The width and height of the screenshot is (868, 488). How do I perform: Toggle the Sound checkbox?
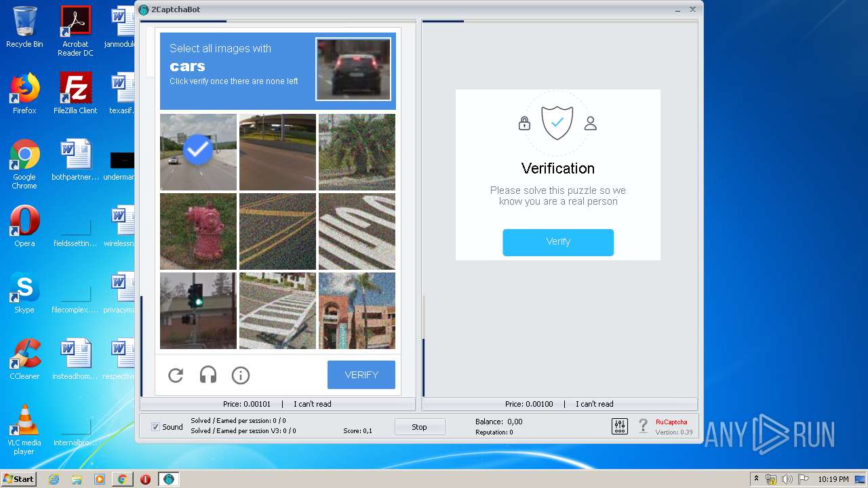155,427
